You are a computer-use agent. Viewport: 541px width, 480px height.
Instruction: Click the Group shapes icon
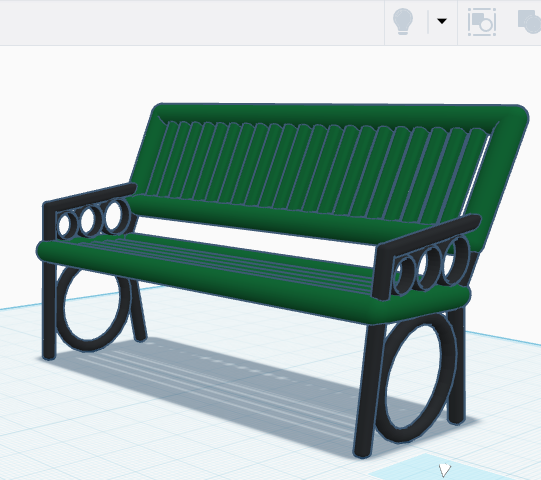tap(482, 22)
